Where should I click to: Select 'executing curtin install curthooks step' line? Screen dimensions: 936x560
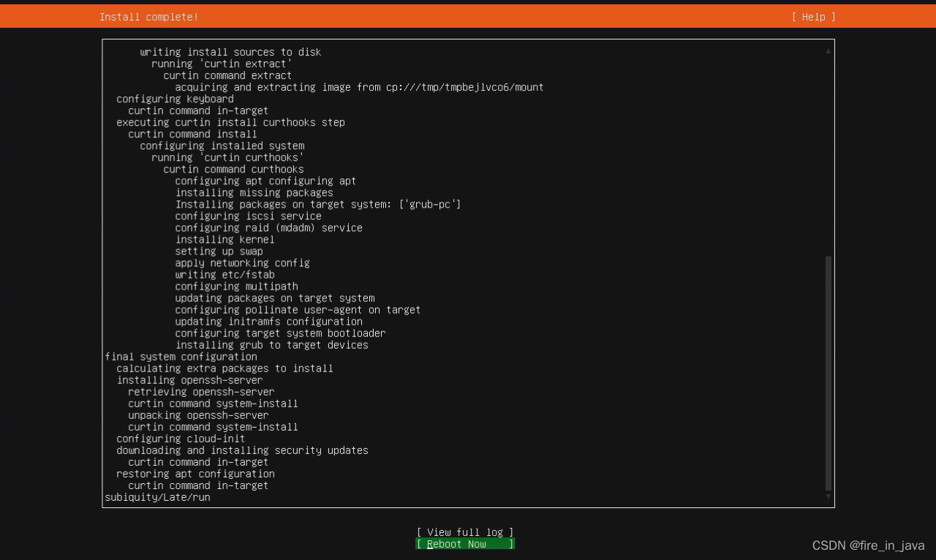tap(231, 122)
